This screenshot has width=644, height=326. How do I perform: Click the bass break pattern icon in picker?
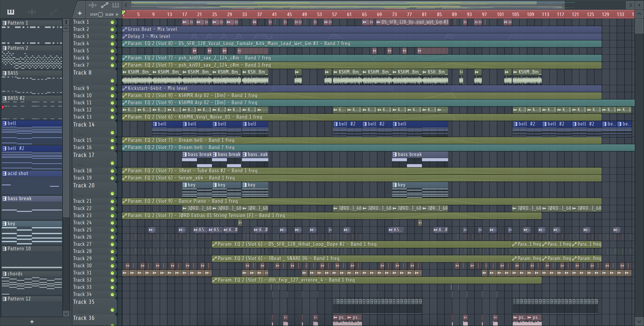tap(4, 198)
